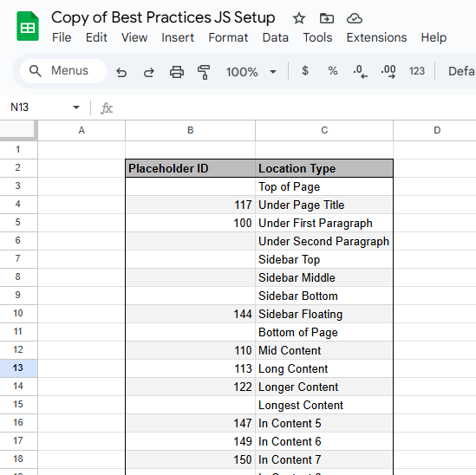
Task: Decrease decimal places
Action: click(x=361, y=72)
